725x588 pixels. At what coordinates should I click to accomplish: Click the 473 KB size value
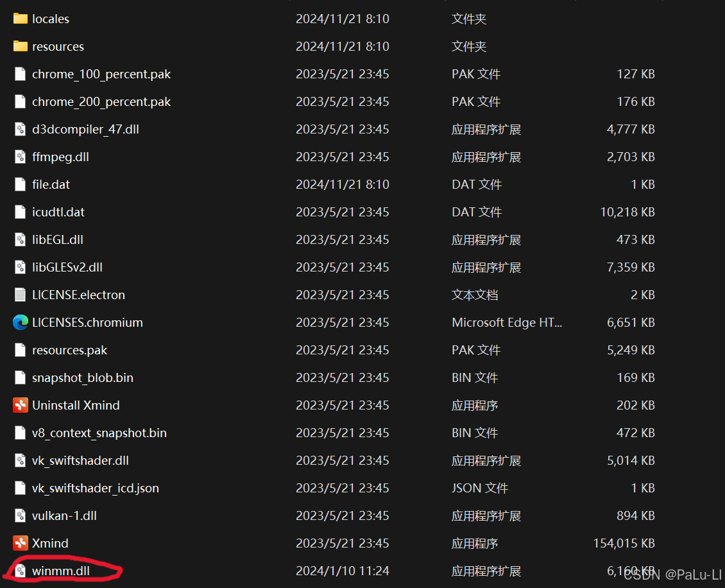636,239
